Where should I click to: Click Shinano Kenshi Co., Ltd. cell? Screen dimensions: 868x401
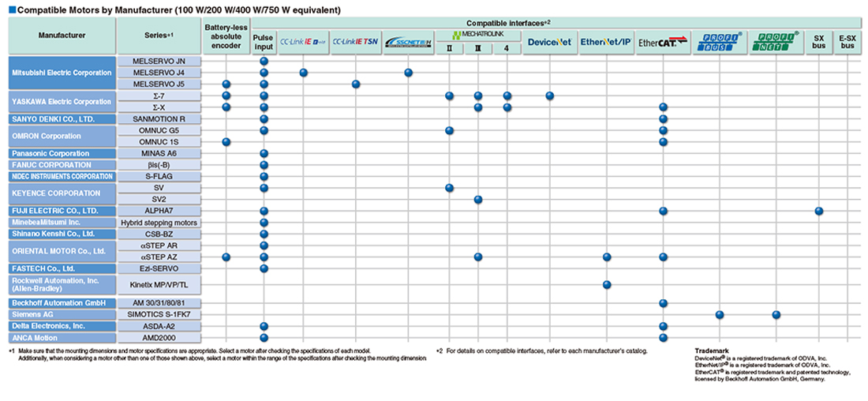[62, 234]
